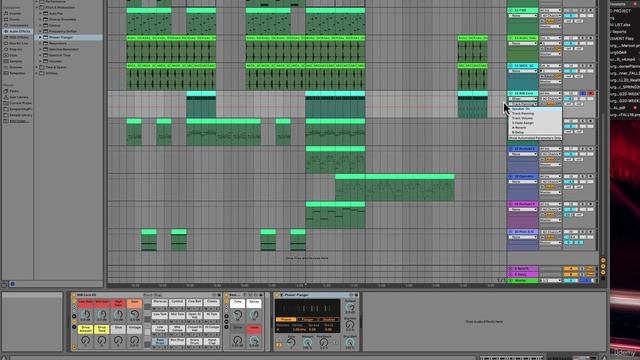Select Phaser mode in Phaser-Flanger
Viewport: 640px width, 360px height.
[x=286, y=320]
